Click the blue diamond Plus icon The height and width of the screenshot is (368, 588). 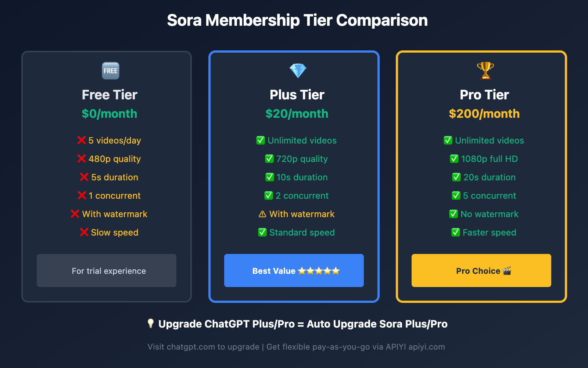[x=298, y=71]
